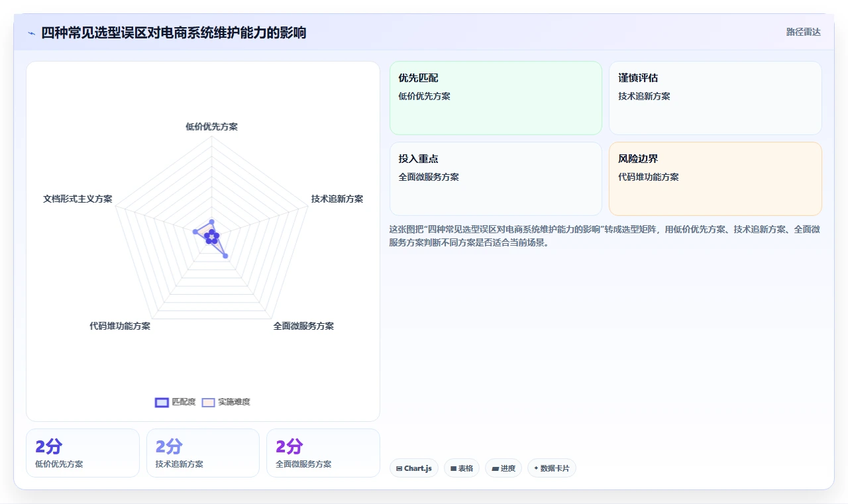The width and height of the screenshot is (848, 504).
Task: Click radar data point on 文档形式主义方案 axis
Action: [195, 231]
